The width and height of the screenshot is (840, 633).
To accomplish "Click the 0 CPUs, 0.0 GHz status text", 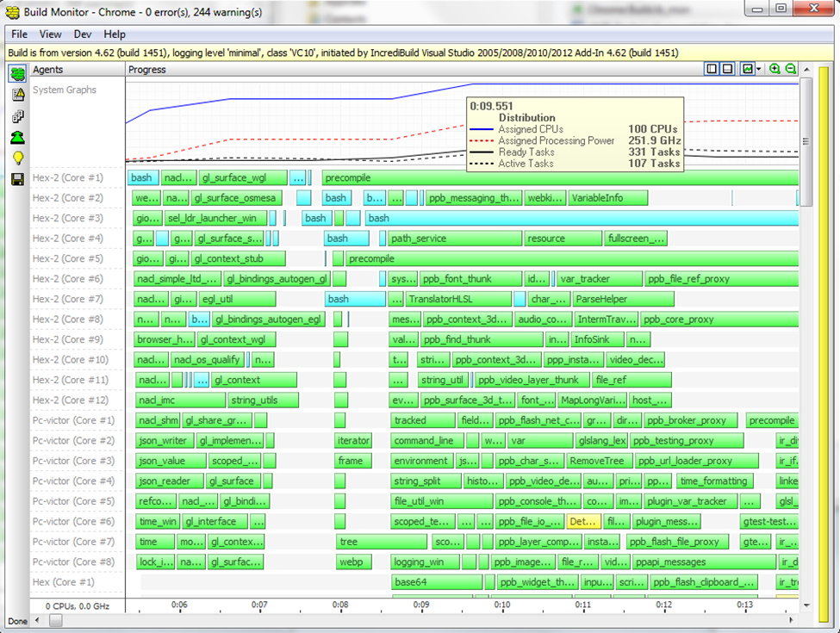I will pyautogui.click(x=78, y=606).
